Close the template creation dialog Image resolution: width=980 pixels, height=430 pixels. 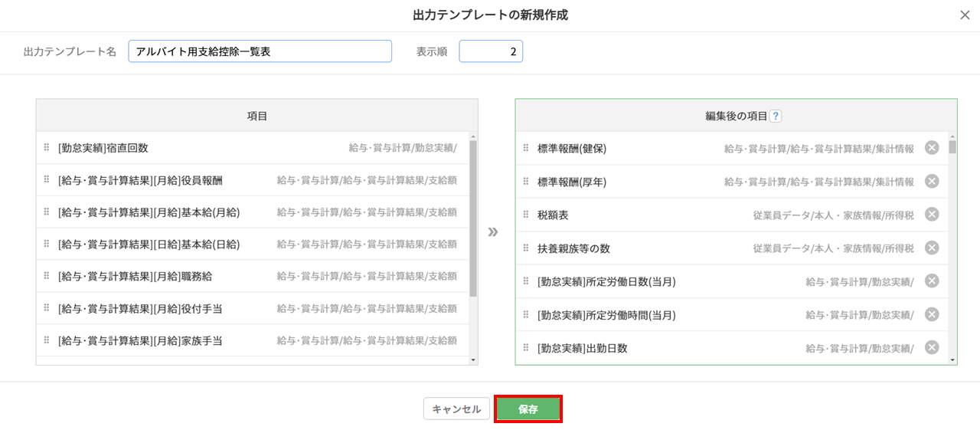point(965,15)
